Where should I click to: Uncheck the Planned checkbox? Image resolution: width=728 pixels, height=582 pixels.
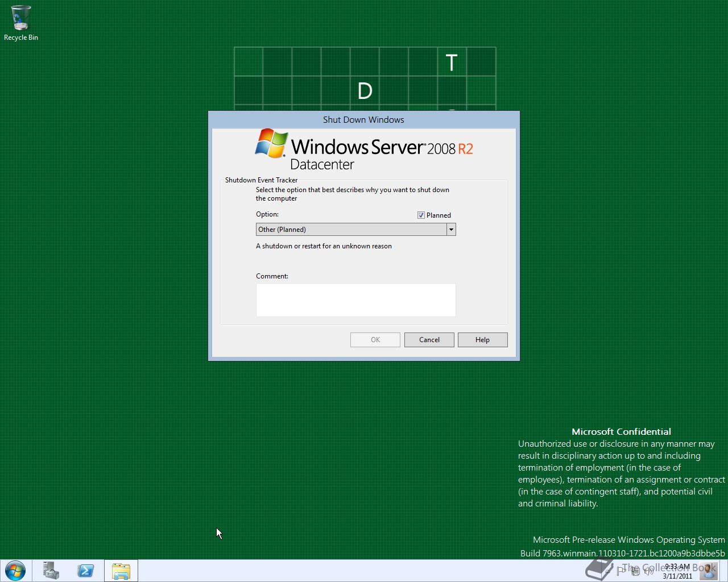pos(421,215)
